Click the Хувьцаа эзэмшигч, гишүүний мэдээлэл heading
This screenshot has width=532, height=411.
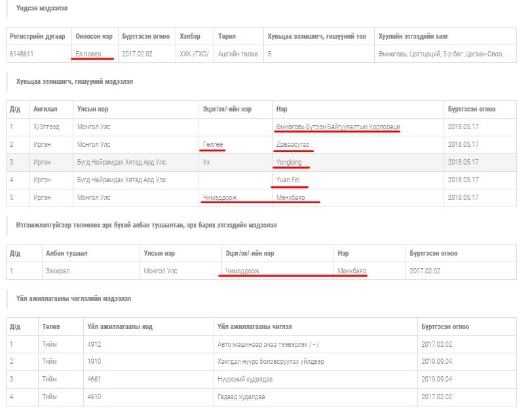[75, 81]
